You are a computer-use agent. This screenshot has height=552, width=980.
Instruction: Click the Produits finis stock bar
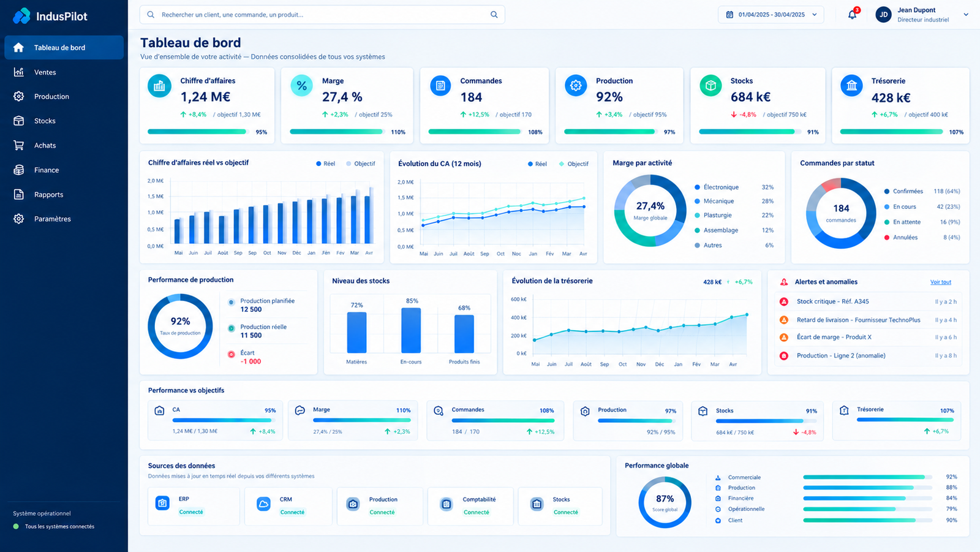tap(464, 334)
